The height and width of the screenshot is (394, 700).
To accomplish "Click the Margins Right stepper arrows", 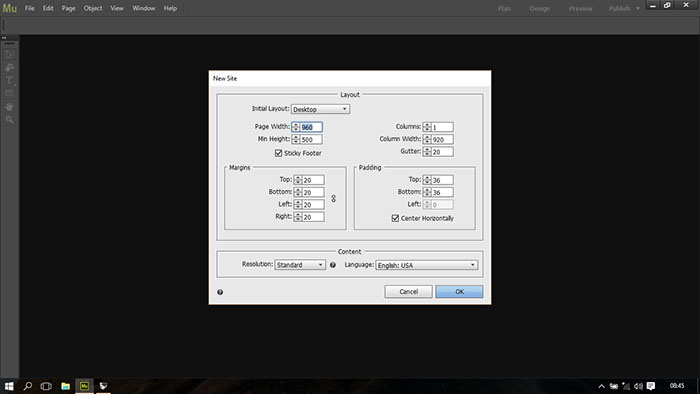I will pyautogui.click(x=298, y=217).
